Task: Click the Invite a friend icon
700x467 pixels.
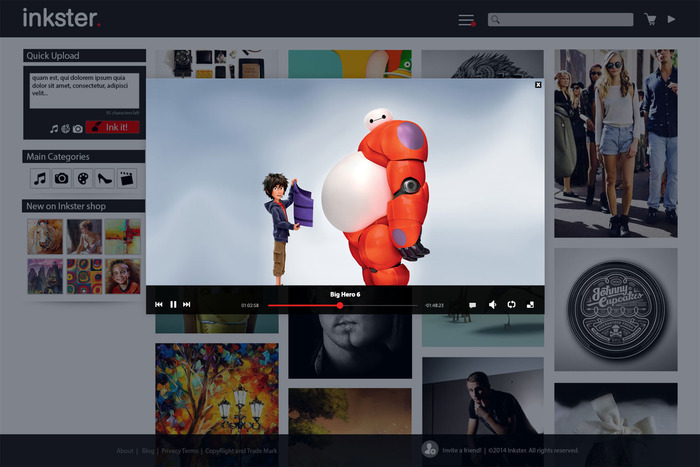Action: [x=429, y=449]
